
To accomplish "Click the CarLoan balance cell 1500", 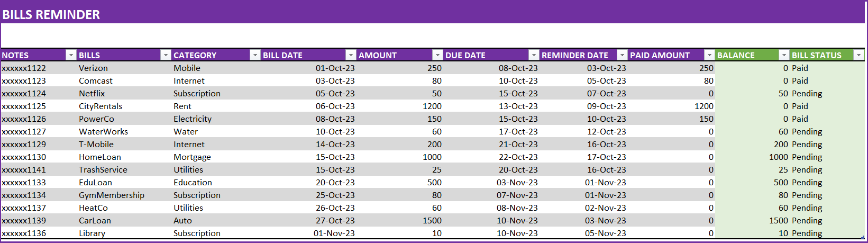I will pyautogui.click(x=753, y=221).
